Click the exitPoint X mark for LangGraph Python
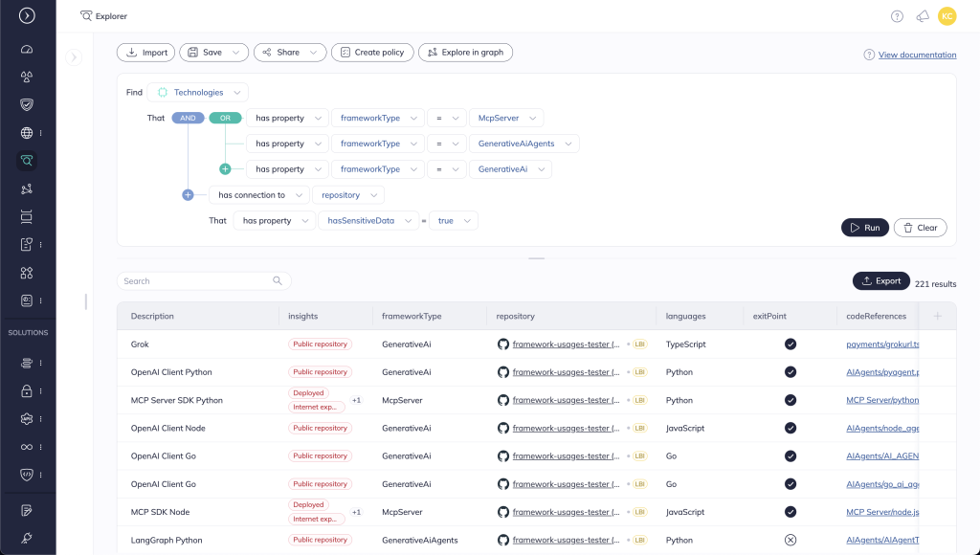 [791, 540]
